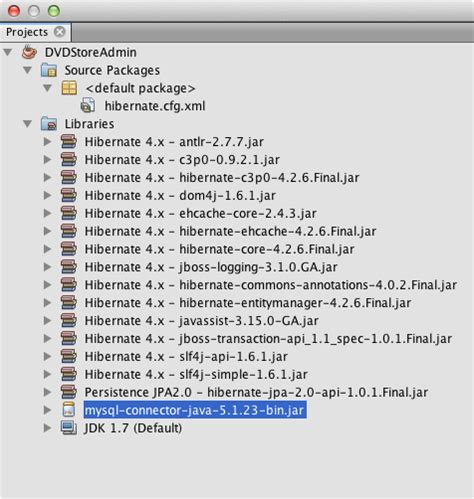The height and width of the screenshot is (499, 474).
Task: Expand the dom4j-1.6.1.jar library
Action: click(47, 195)
